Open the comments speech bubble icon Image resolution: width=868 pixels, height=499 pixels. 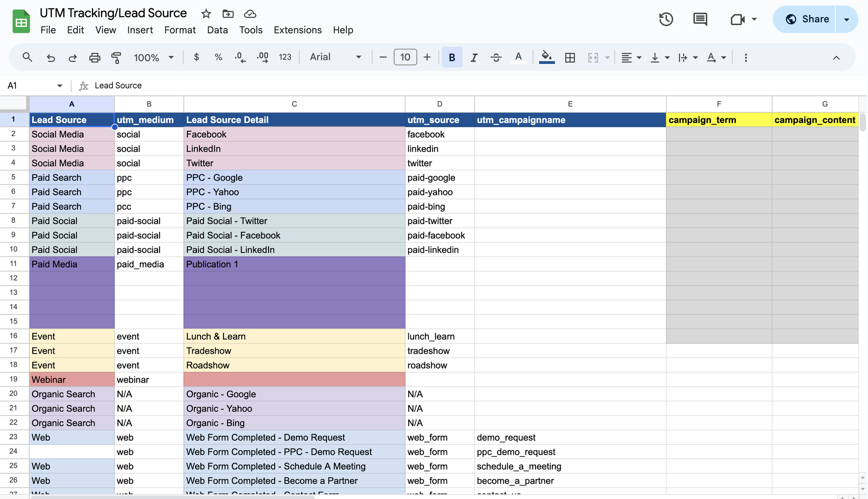(x=700, y=19)
